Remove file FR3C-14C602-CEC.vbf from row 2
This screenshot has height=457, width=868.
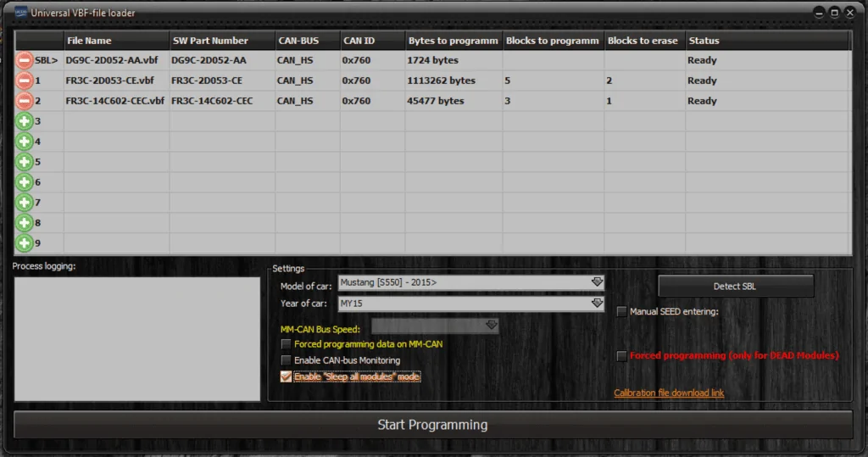[x=24, y=101]
